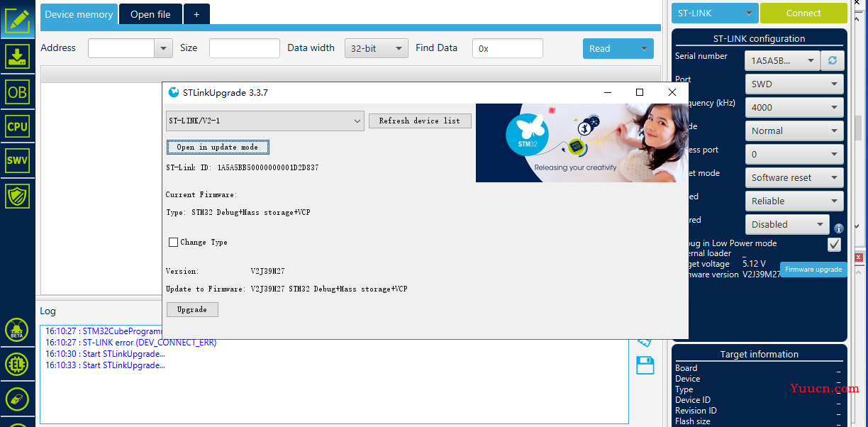Image resolution: width=868 pixels, height=427 pixels.
Task: Open the Memory & File editing pencil icon
Action: 17,19
